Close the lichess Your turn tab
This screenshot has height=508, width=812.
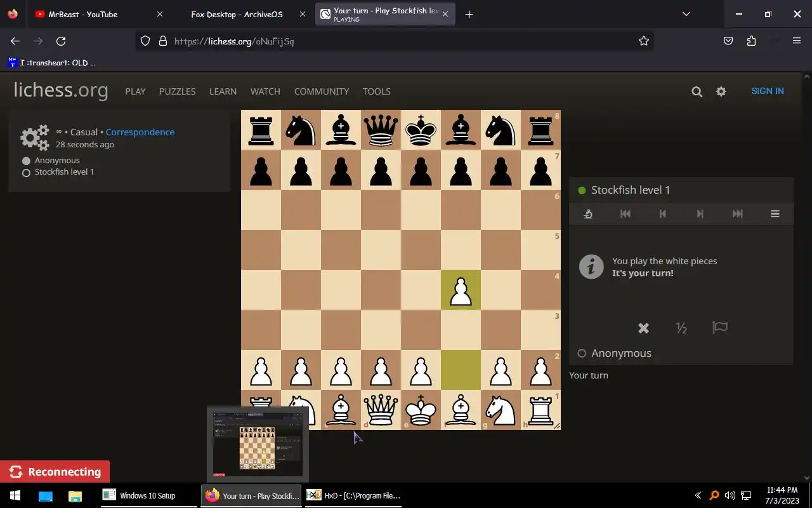pos(445,14)
